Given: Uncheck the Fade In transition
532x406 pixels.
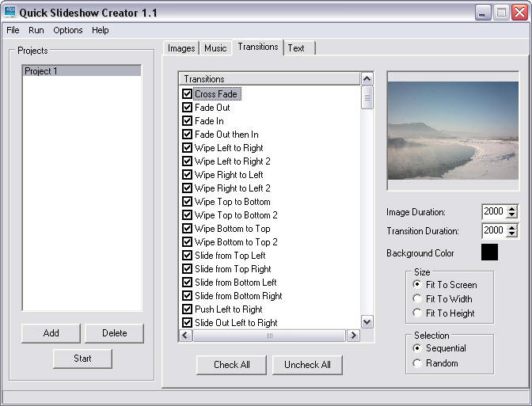Looking at the screenshot, I should click(x=187, y=121).
